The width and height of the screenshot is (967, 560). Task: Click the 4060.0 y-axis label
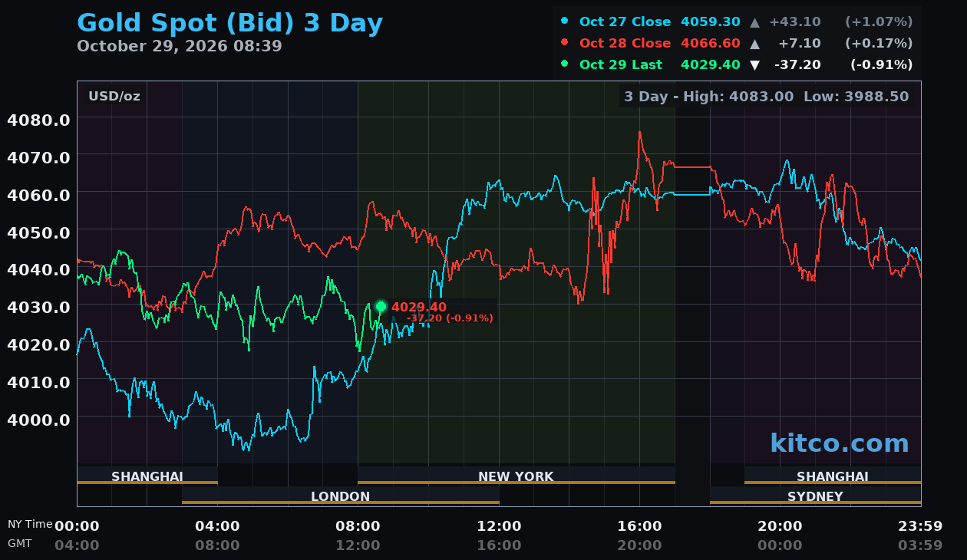tap(38, 195)
